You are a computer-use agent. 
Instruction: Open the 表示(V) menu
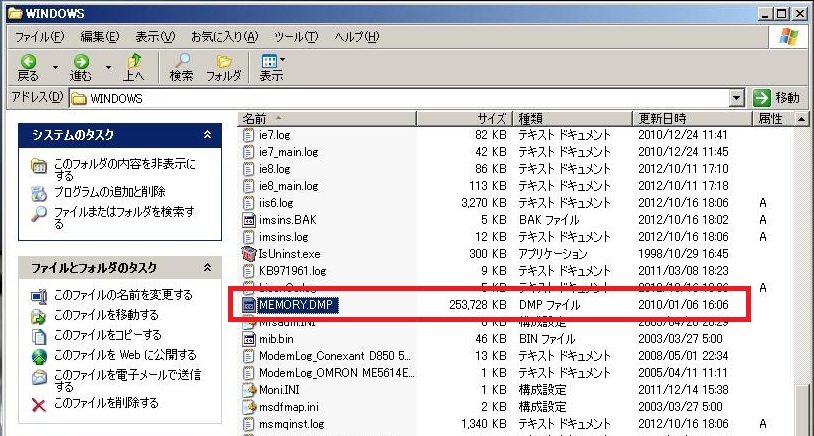(155, 37)
